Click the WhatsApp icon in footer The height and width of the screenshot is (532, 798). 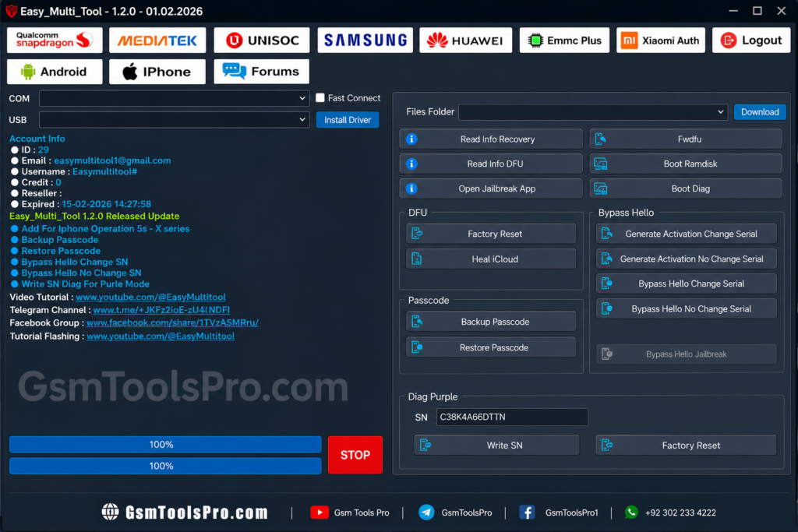[x=631, y=512]
